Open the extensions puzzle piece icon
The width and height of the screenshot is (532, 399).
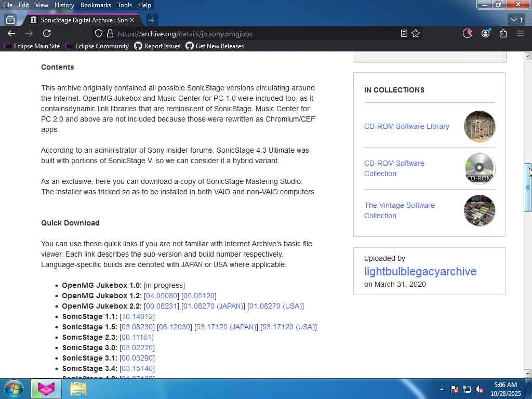[503, 33]
